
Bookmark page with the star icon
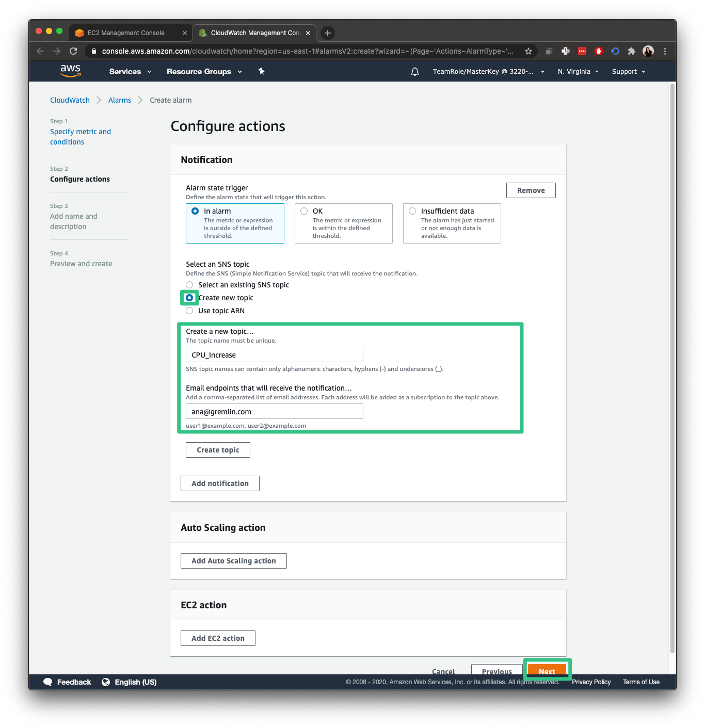[x=528, y=51]
